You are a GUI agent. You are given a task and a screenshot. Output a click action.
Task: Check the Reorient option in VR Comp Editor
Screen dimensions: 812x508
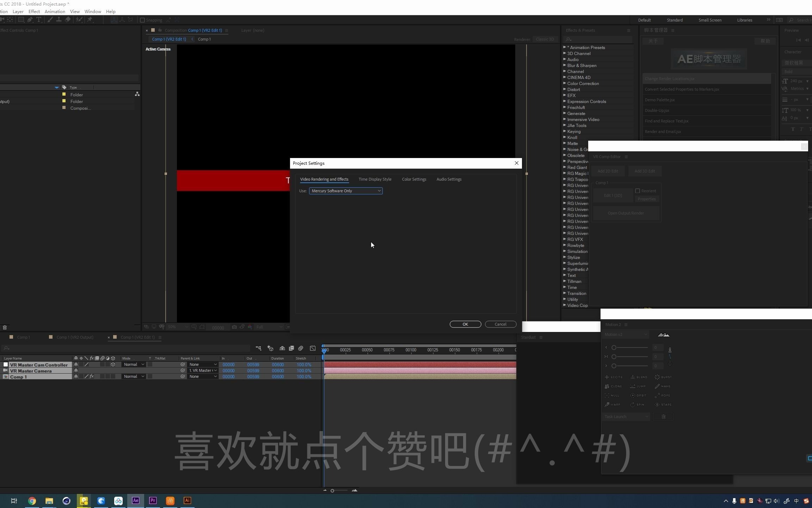pyautogui.click(x=637, y=190)
